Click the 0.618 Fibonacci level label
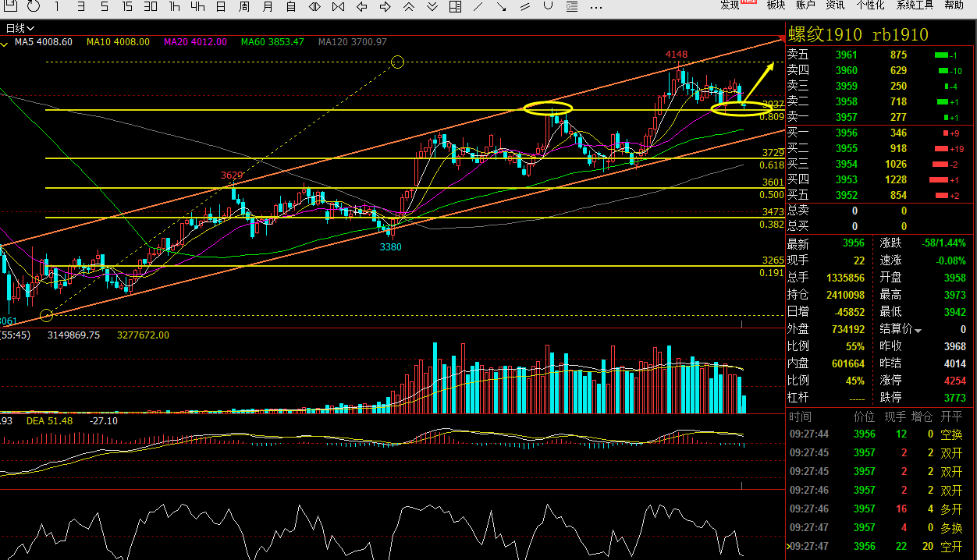The width and height of the screenshot is (977, 560). pyautogui.click(x=772, y=166)
